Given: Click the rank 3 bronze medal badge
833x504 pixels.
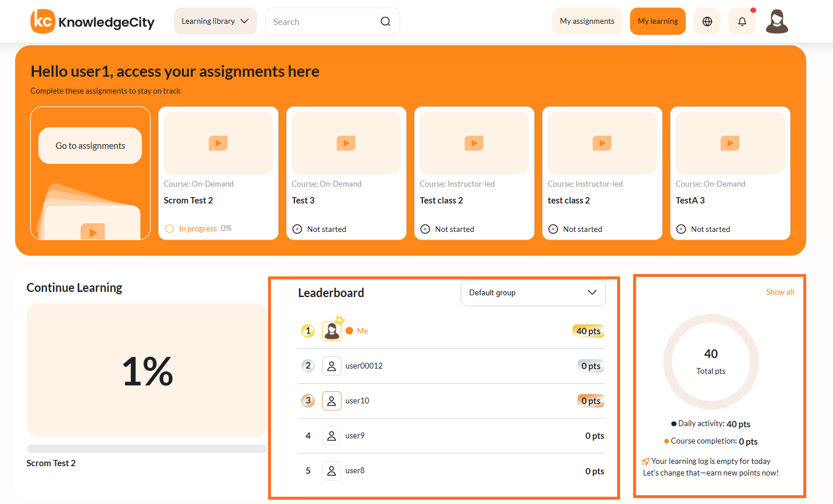Looking at the screenshot, I should pos(308,401).
